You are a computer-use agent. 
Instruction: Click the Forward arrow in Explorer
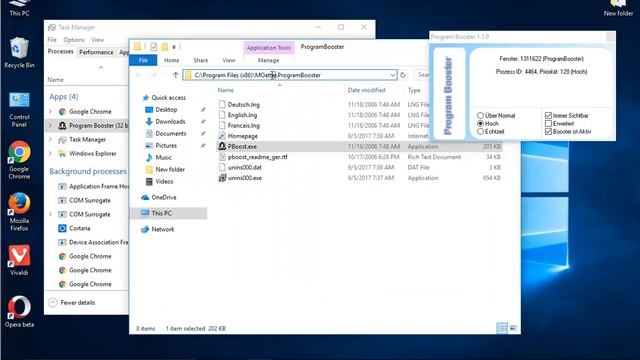(153, 75)
